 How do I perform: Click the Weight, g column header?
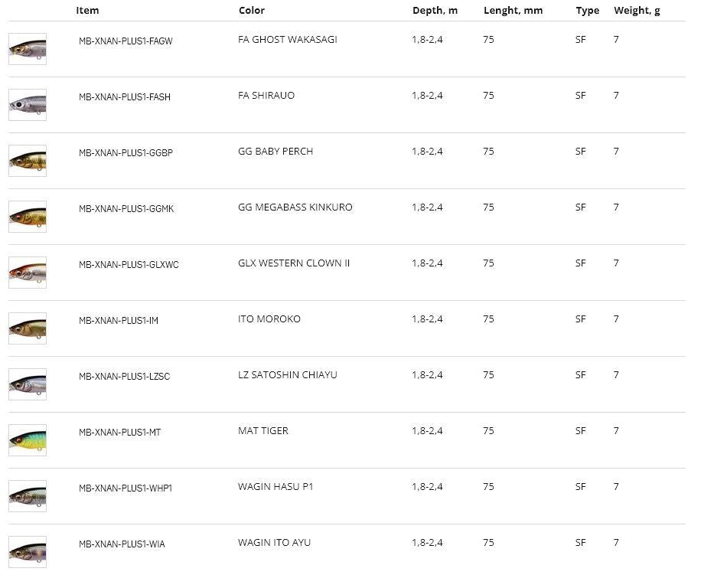click(x=635, y=11)
